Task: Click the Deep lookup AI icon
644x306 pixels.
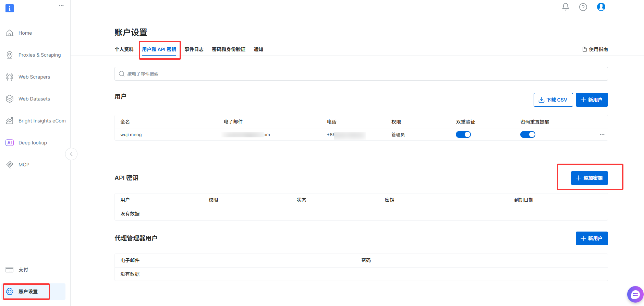Action: pyautogui.click(x=10, y=143)
